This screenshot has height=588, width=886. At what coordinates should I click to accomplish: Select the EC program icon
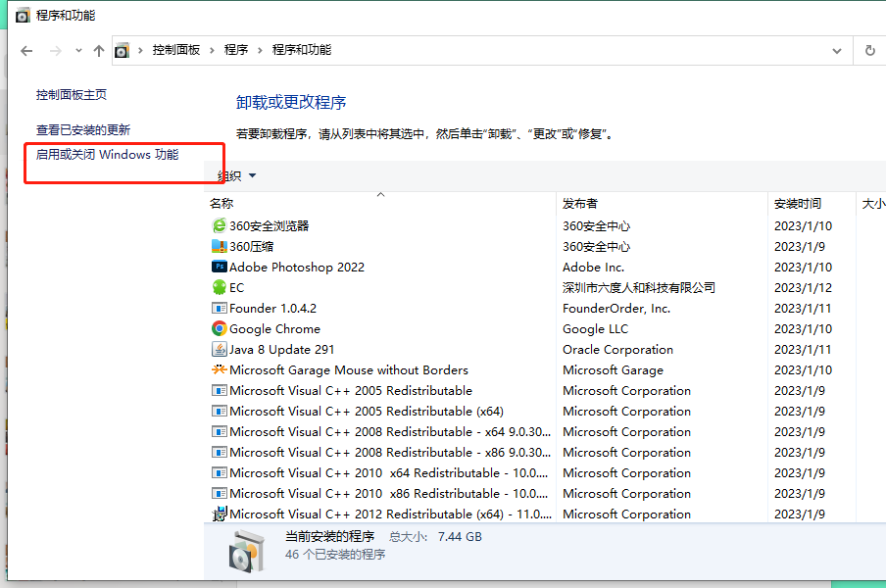(x=220, y=287)
